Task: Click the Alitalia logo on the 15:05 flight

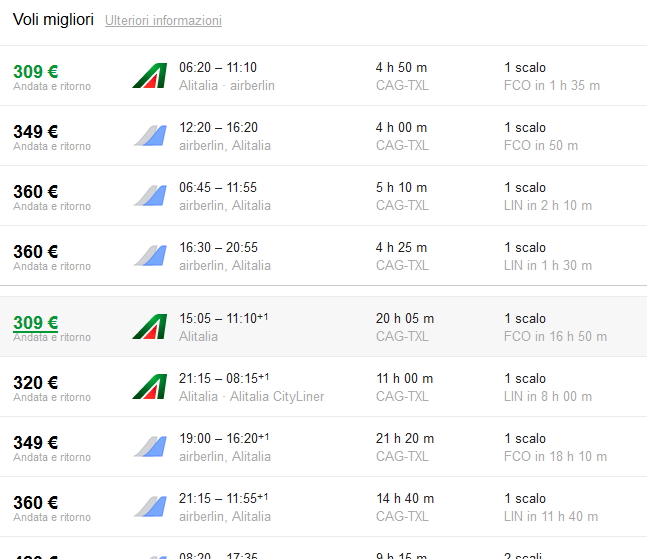Action: [x=149, y=327]
